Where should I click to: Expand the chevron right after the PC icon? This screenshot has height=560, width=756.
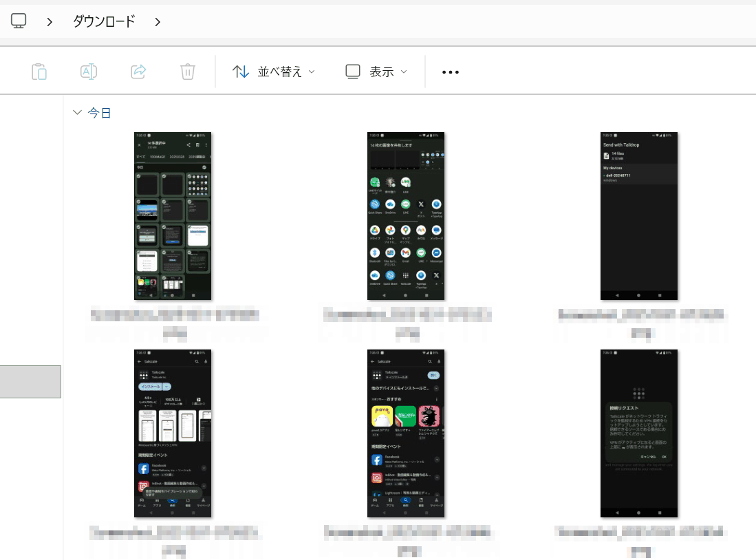50,22
